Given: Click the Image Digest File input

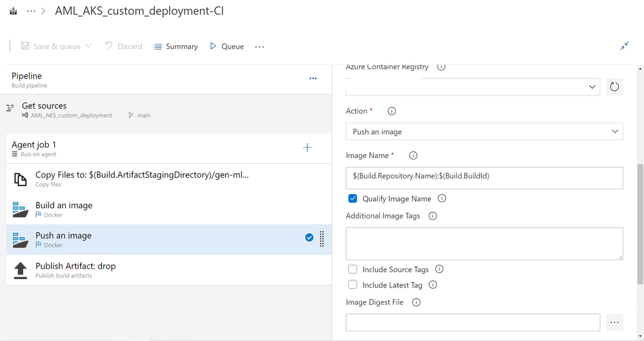Looking at the screenshot, I should pos(473,322).
